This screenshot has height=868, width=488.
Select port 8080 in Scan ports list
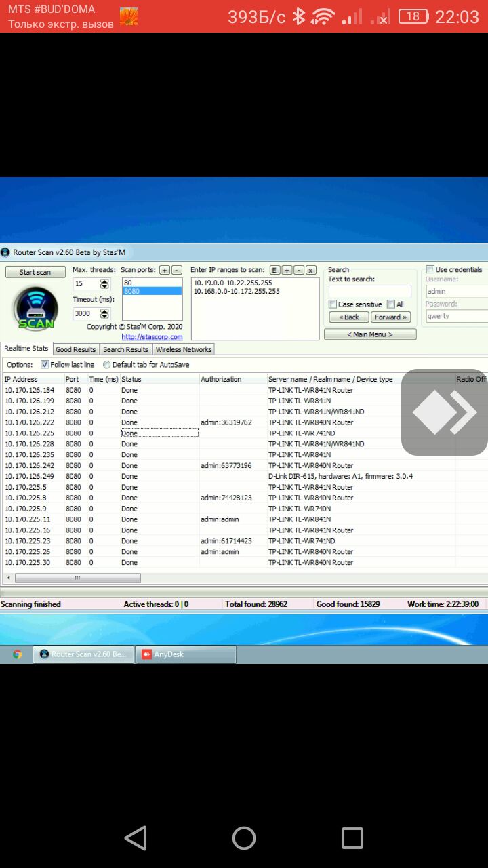click(152, 291)
